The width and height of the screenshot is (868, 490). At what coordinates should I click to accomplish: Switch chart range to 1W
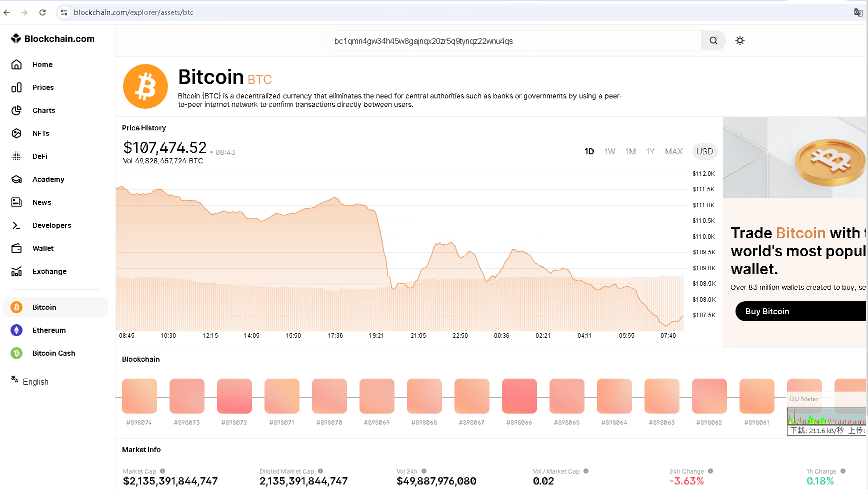click(x=609, y=151)
